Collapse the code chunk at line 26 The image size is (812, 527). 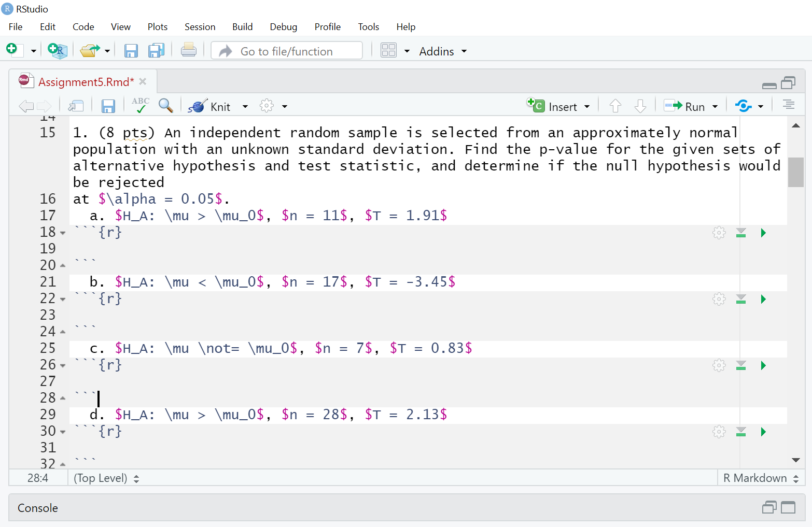tap(63, 366)
